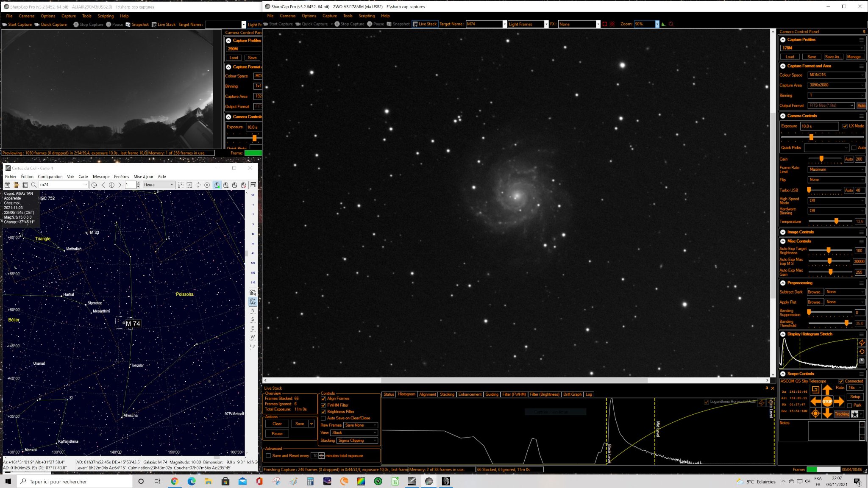Click the telescope move left arrow

click(x=815, y=402)
